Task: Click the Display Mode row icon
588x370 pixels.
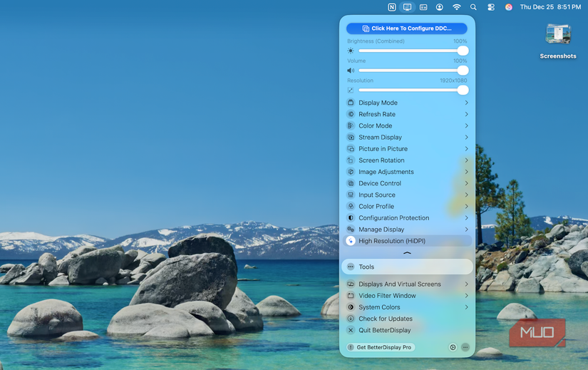Action: point(351,103)
